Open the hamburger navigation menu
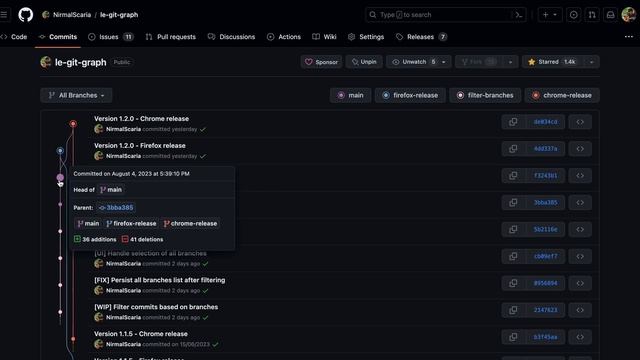Screen dimensions: 640x360 coord(4,15)
